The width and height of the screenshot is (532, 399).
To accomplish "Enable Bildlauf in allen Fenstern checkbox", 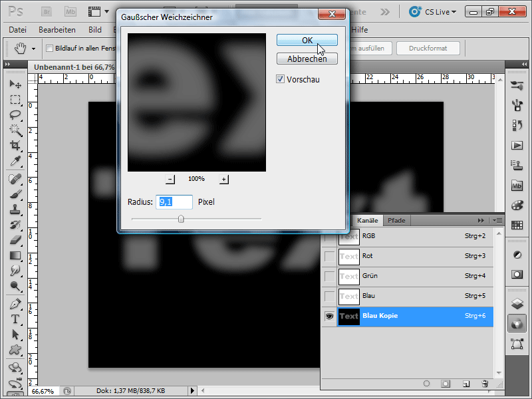I will click(x=49, y=48).
